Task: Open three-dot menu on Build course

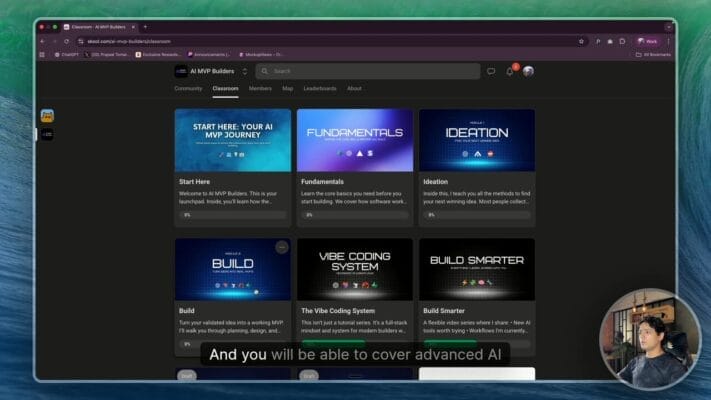Action: click(282, 247)
